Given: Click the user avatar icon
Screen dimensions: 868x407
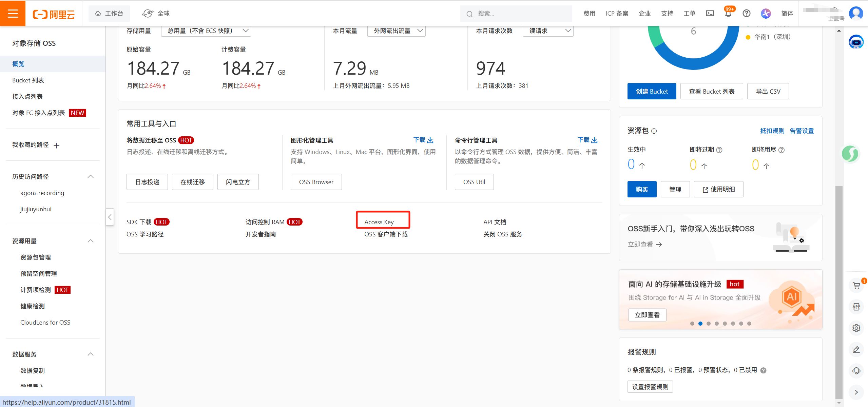Looking at the screenshot, I should tap(856, 13).
